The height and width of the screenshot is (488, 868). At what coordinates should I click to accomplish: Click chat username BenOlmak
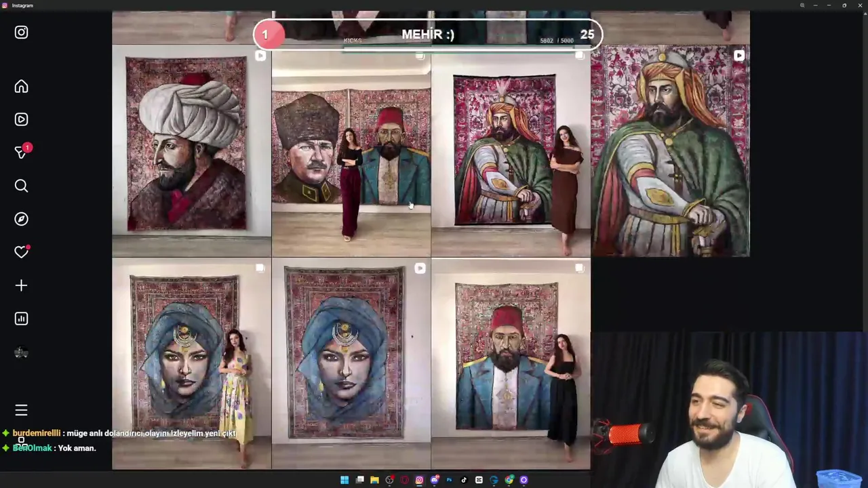(32, 448)
